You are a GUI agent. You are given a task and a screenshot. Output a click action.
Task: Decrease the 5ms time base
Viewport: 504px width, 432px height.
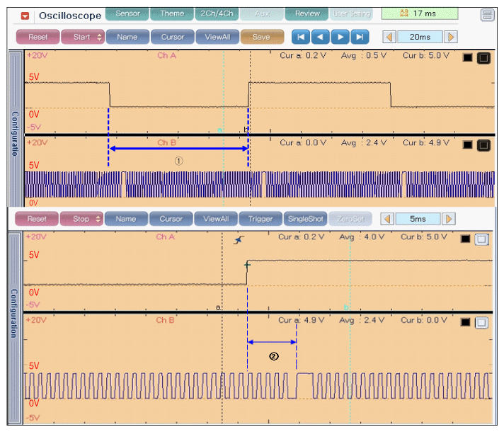[387, 219]
